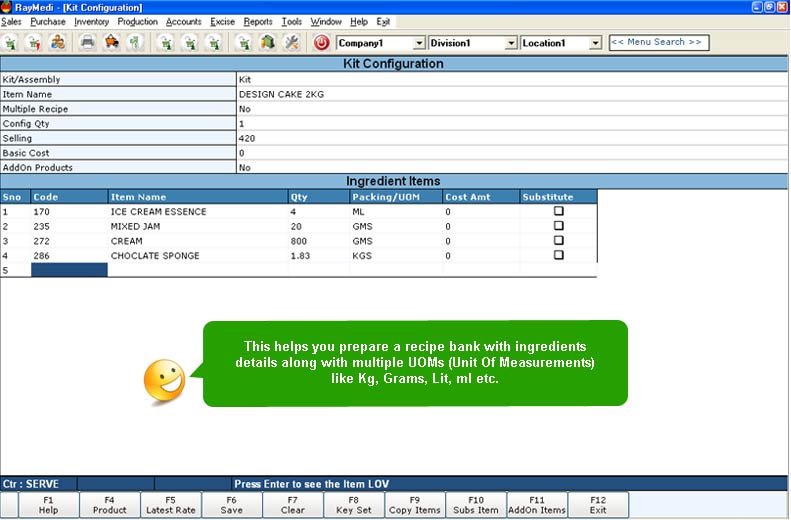Click the F10 Subs Item button
Image resolution: width=791 pixels, height=520 pixels.
click(x=476, y=505)
